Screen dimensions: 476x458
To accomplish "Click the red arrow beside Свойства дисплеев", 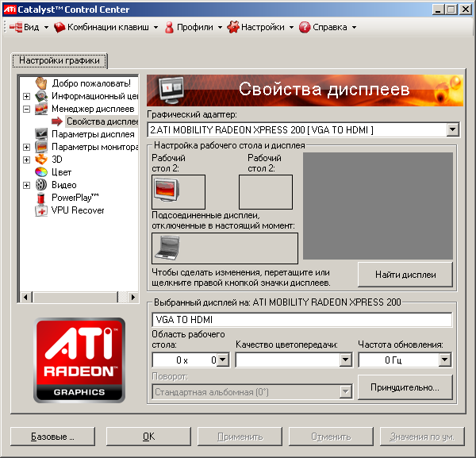I will [x=57, y=121].
